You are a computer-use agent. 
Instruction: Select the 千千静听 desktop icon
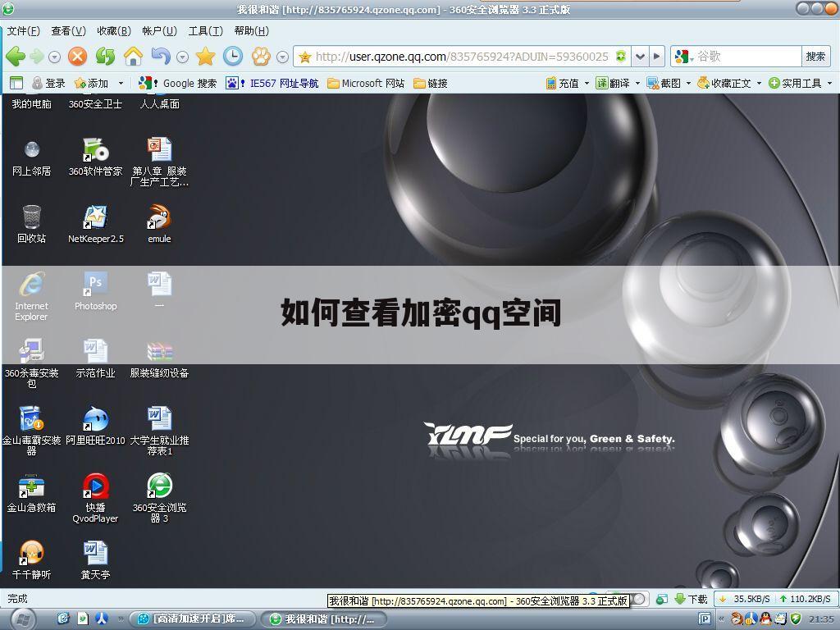[x=32, y=559]
